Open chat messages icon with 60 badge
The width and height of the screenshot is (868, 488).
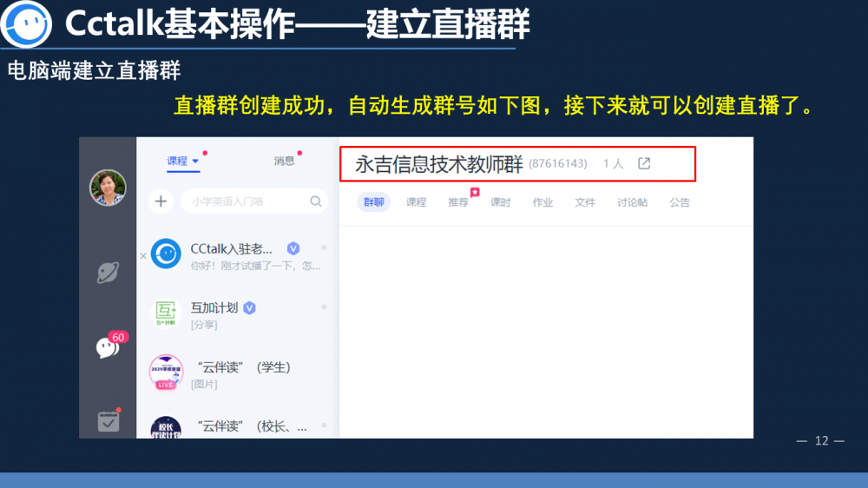108,348
